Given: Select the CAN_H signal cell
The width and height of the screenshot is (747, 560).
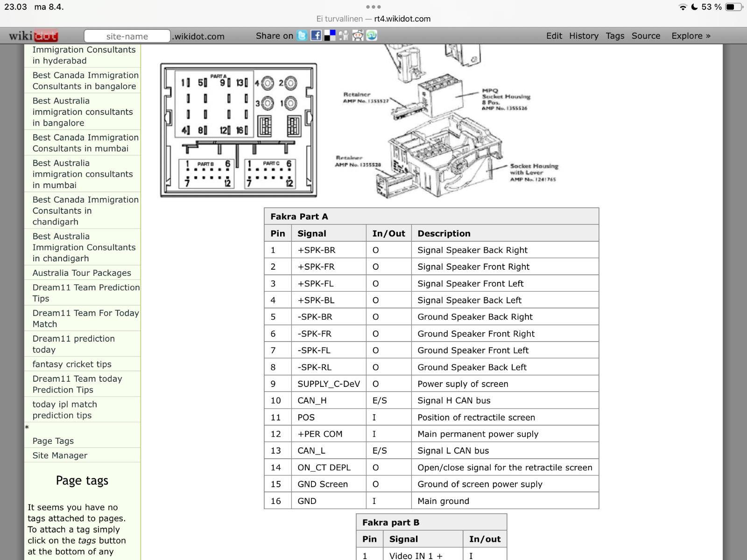Looking at the screenshot, I should point(329,400).
